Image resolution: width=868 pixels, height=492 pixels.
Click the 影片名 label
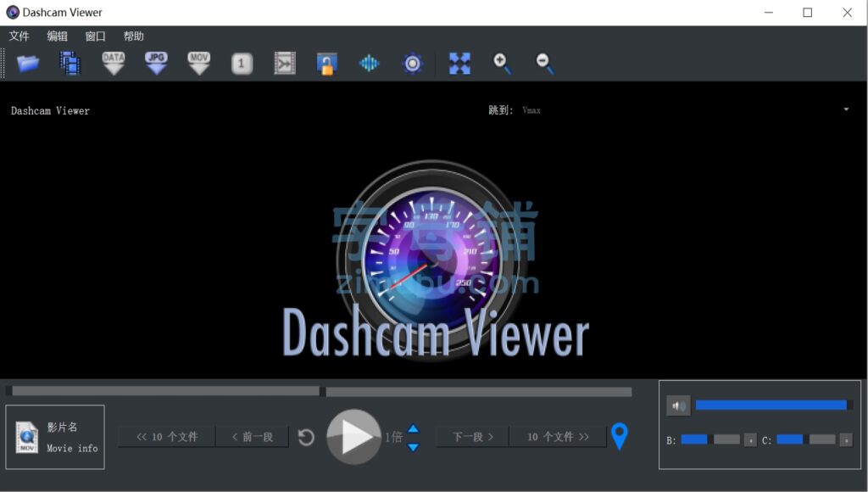[x=62, y=428]
